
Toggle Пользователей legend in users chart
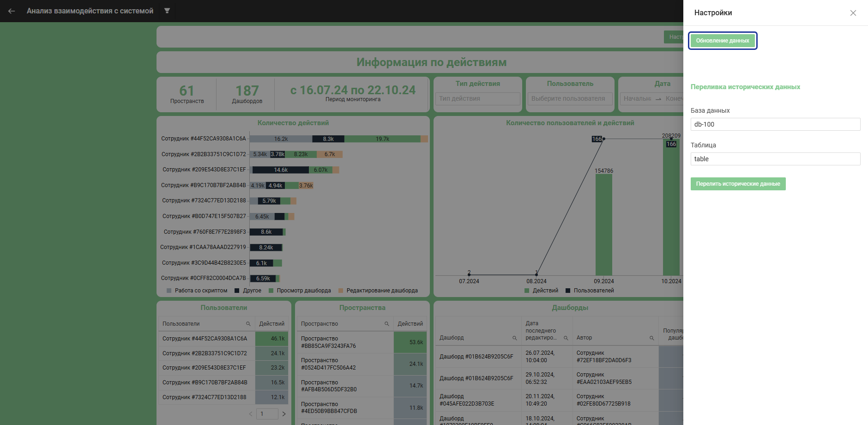590,291
